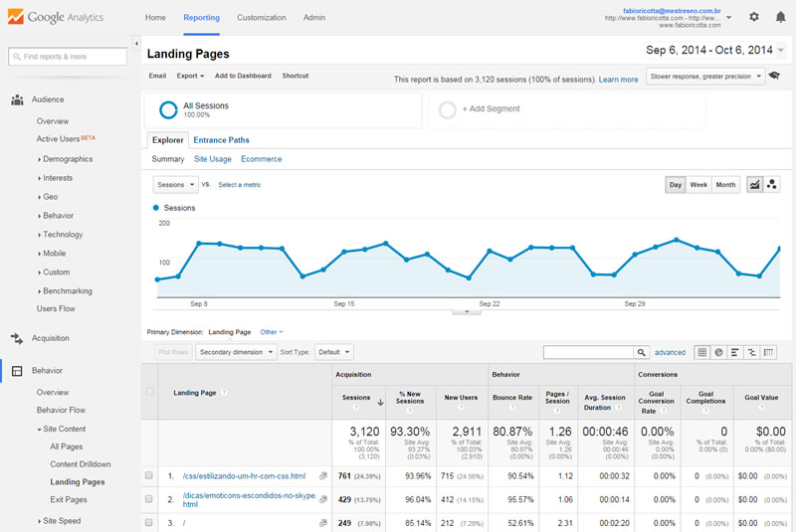Image resolution: width=796 pixels, height=532 pixels.
Task: Click the Audience section icon
Action: point(17,99)
